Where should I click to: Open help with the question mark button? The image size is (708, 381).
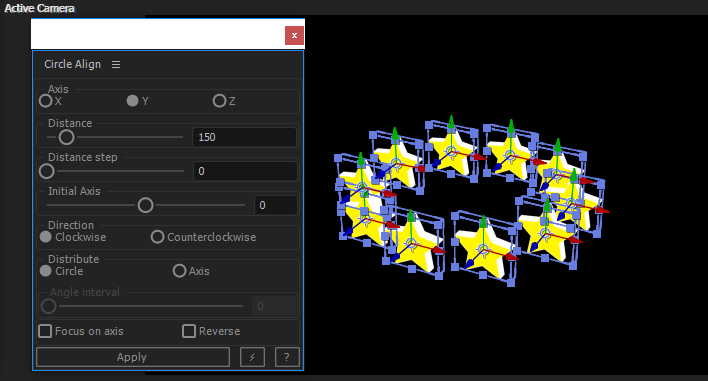point(287,357)
